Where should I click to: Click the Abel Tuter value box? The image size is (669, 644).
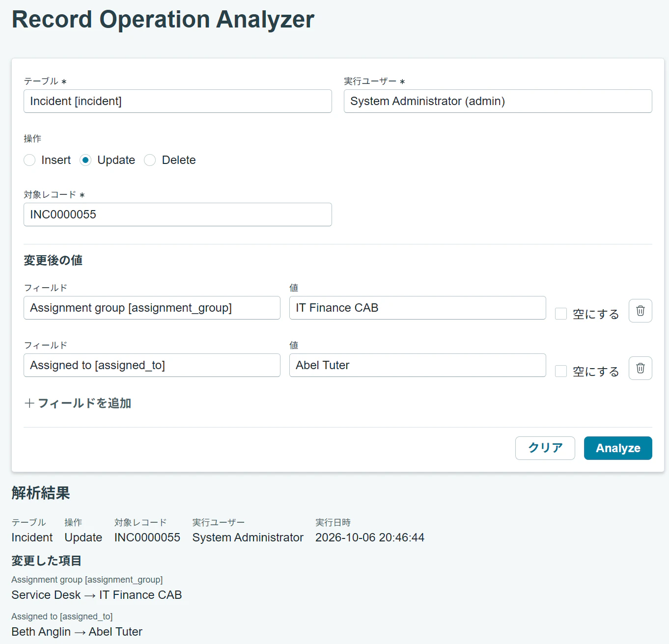coord(418,365)
